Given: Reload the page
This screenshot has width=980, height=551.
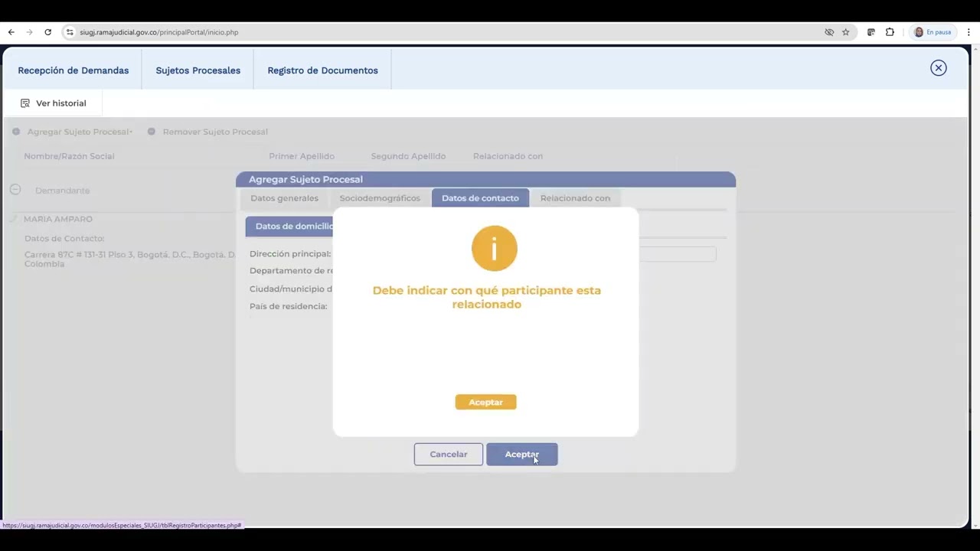Looking at the screenshot, I should 47,32.
